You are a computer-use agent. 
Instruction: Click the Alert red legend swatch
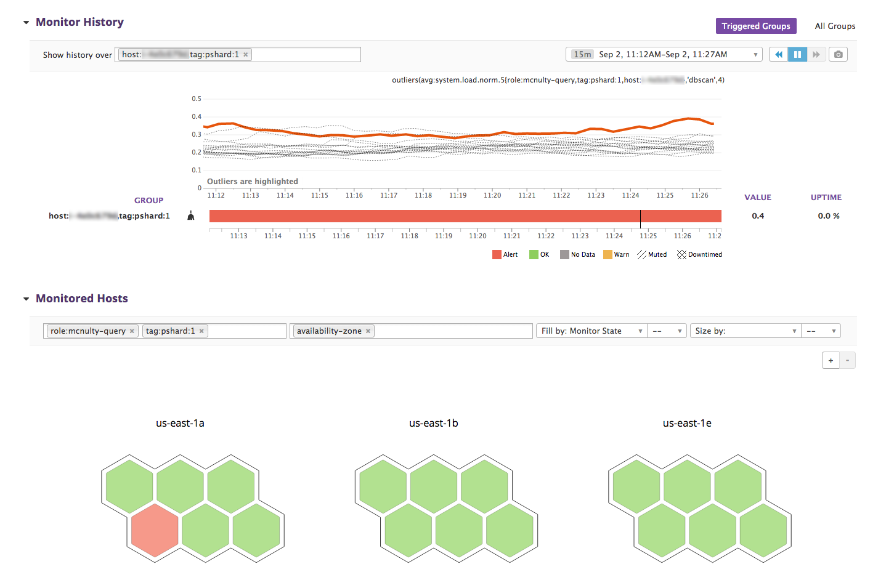pos(497,255)
